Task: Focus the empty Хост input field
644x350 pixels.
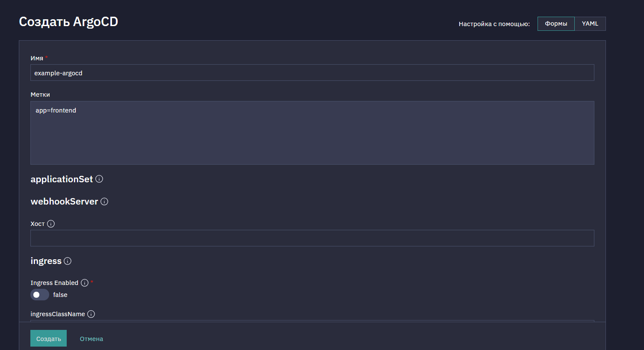Action: (312, 238)
